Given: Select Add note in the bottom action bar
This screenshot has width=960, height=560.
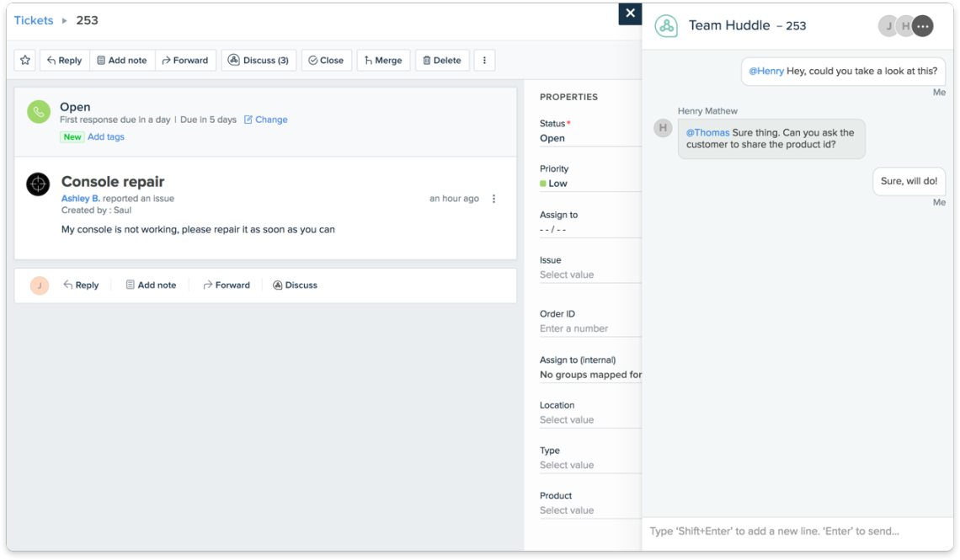Looking at the screenshot, I should click(x=151, y=285).
